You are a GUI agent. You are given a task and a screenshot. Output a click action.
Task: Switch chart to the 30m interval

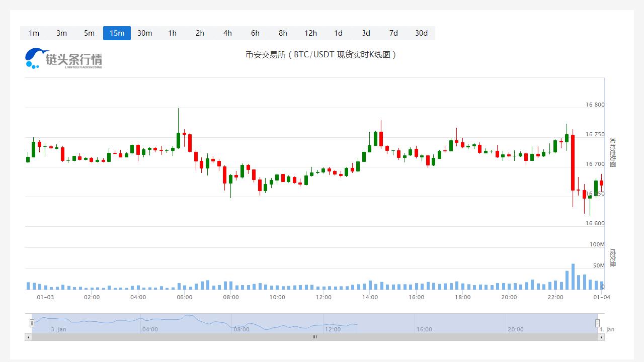144,33
